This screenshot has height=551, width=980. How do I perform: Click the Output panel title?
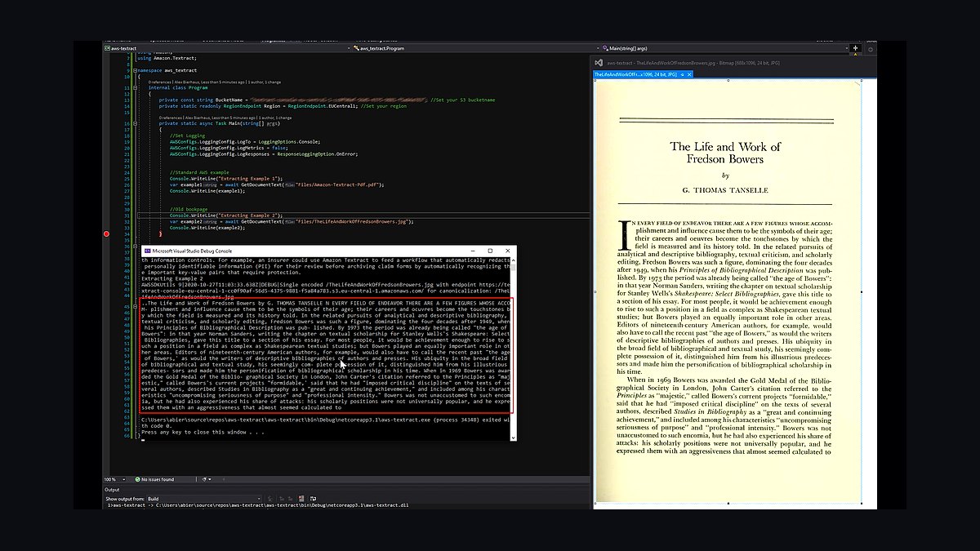(x=111, y=489)
